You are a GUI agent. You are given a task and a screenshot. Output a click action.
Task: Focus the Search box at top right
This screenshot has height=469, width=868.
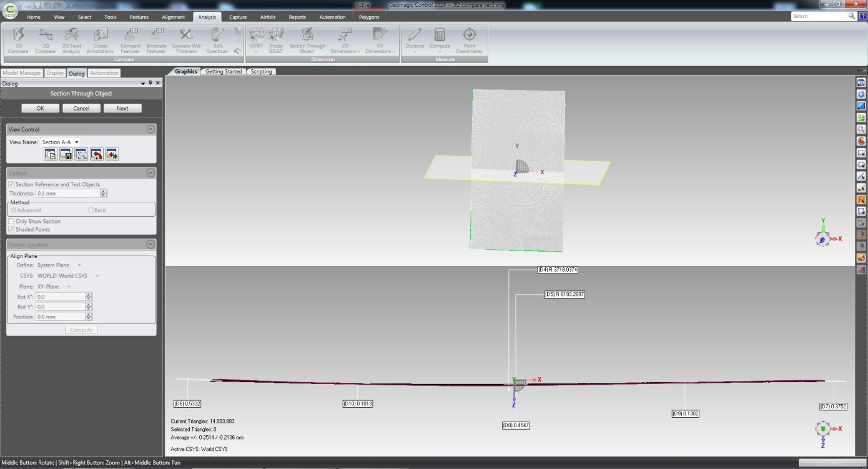(819, 16)
